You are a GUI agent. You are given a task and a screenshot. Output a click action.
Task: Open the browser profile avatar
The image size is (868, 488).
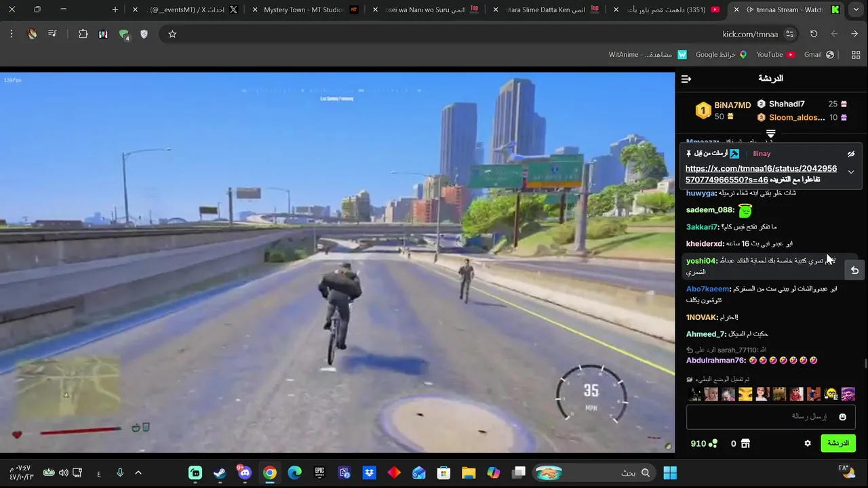pyautogui.click(x=32, y=34)
